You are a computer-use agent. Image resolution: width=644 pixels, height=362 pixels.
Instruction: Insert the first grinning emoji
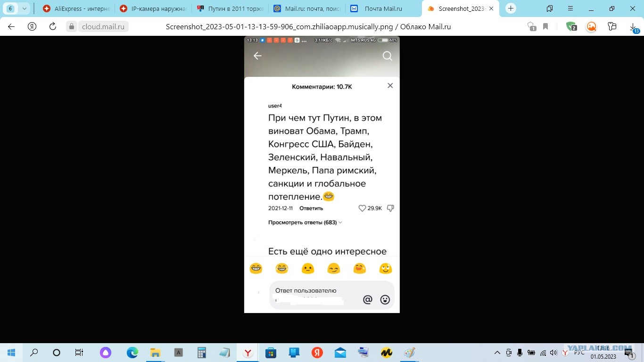point(256,269)
